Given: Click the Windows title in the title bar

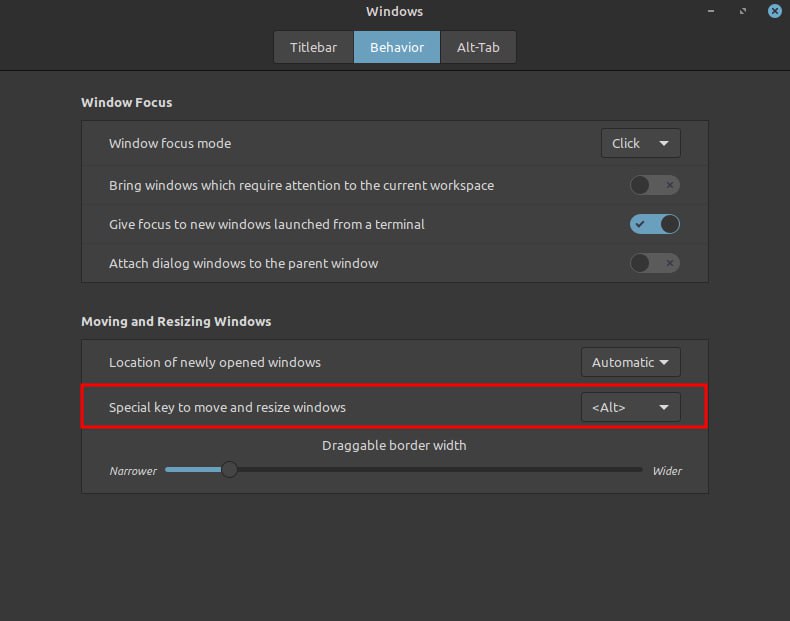Looking at the screenshot, I should pyautogui.click(x=394, y=12).
